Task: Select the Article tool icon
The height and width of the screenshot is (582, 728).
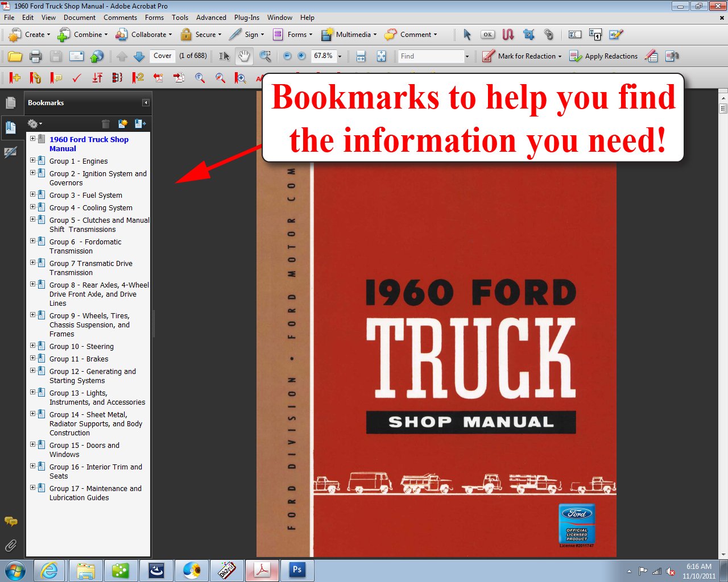Action: (508, 35)
